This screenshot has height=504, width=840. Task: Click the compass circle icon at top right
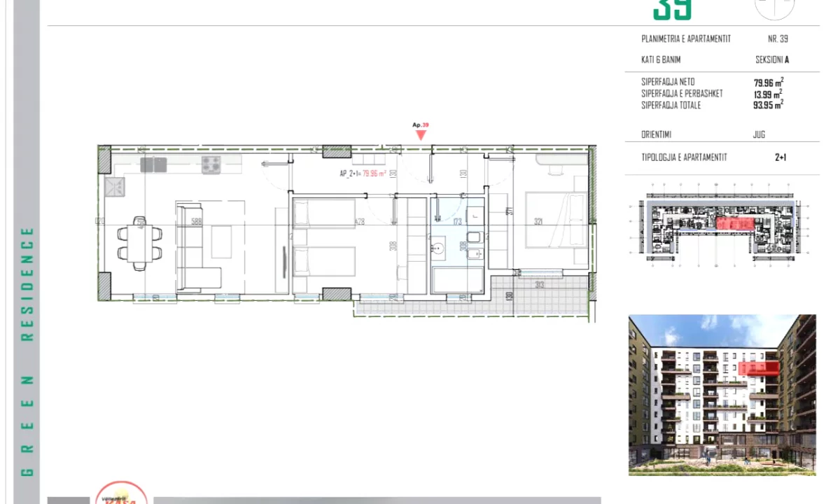pos(775,7)
